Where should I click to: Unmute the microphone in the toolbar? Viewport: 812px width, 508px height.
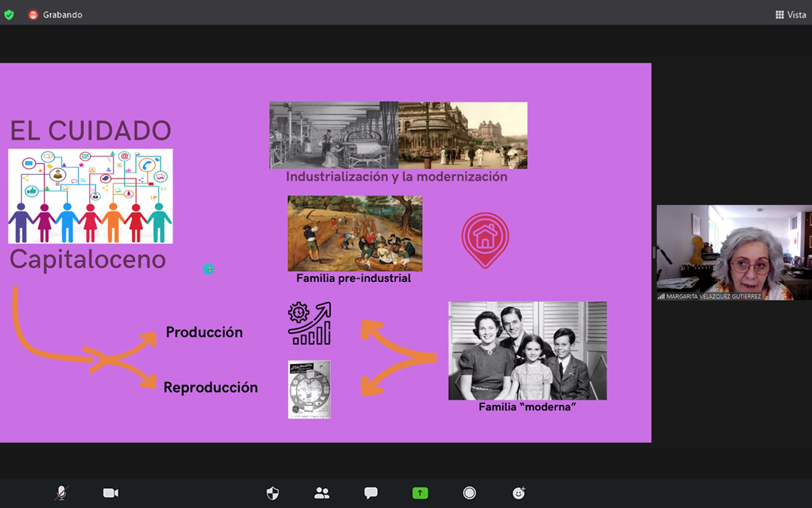tap(61, 493)
